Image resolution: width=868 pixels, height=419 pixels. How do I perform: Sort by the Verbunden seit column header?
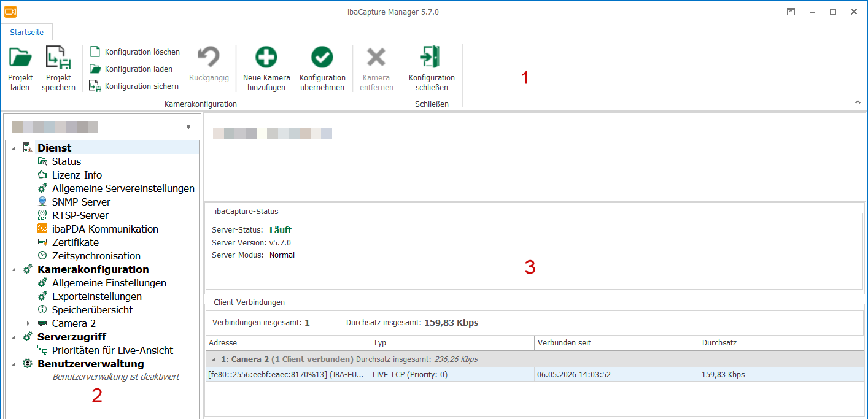[x=616, y=343]
